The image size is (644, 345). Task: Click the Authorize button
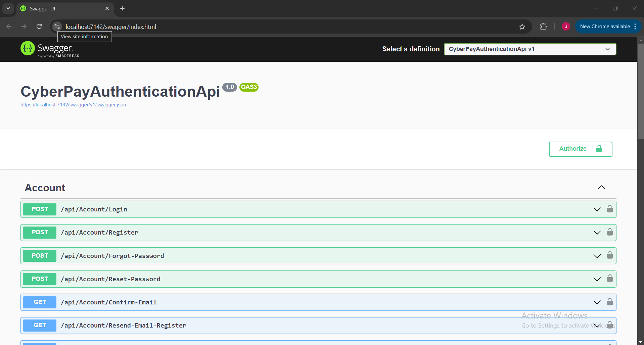click(x=580, y=149)
